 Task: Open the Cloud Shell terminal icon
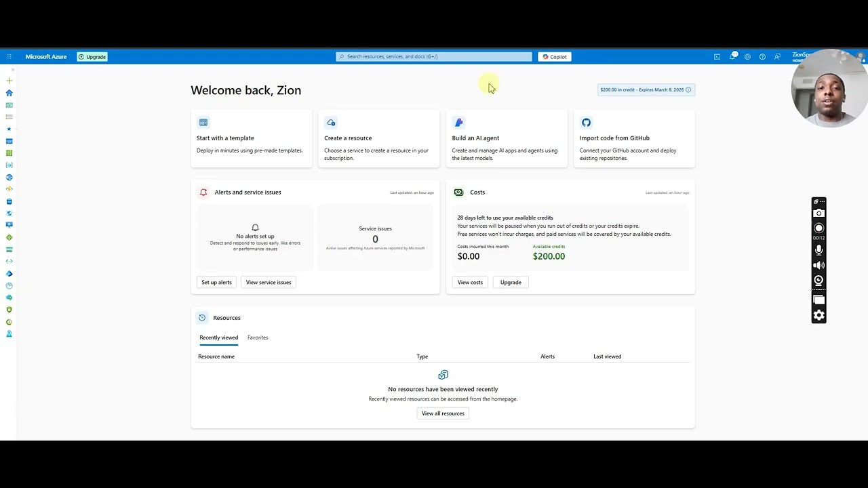(717, 57)
